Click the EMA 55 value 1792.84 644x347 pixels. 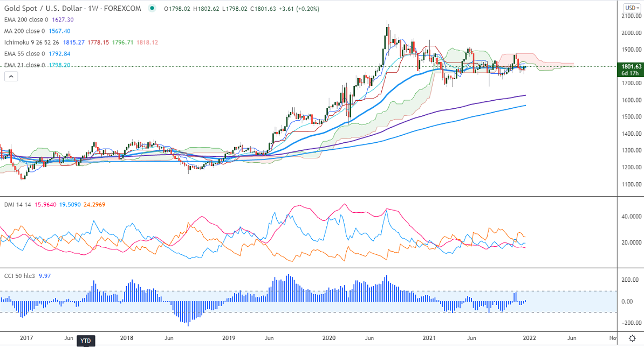tap(59, 54)
